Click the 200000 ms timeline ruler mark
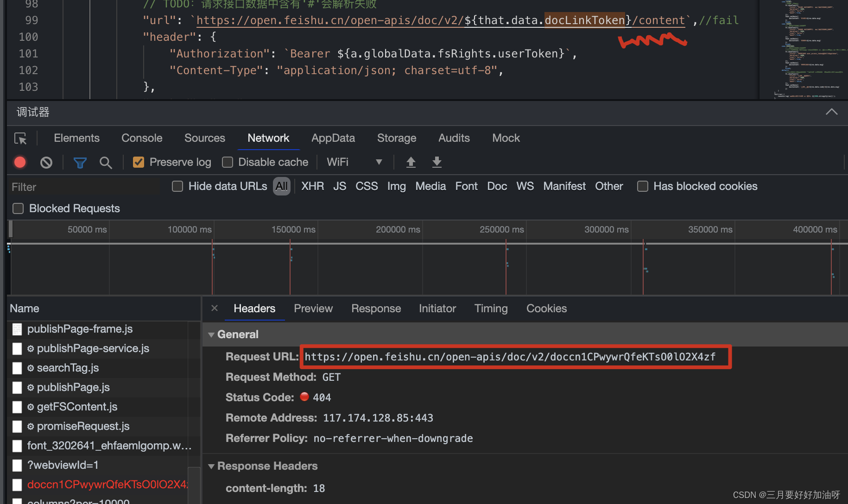The image size is (848, 504). pyautogui.click(x=398, y=229)
